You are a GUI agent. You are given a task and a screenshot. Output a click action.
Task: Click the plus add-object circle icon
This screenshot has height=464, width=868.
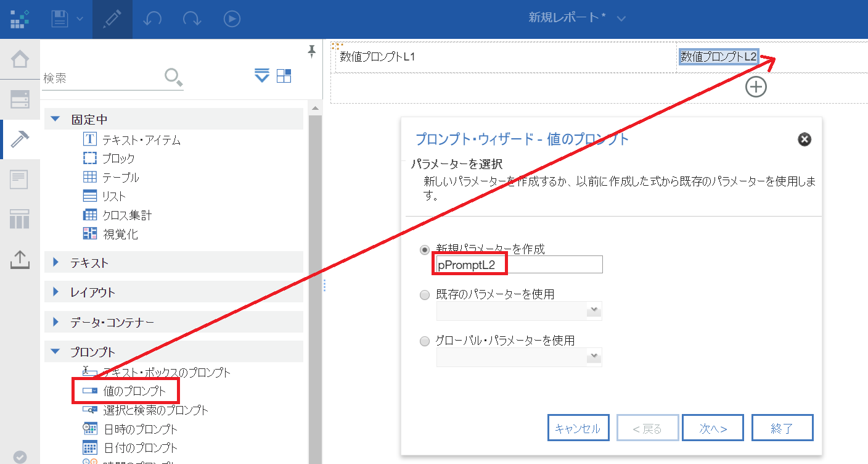click(756, 87)
